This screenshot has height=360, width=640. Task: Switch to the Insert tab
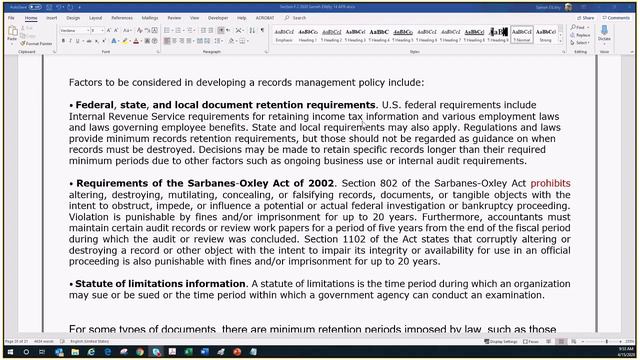pyautogui.click(x=51, y=18)
